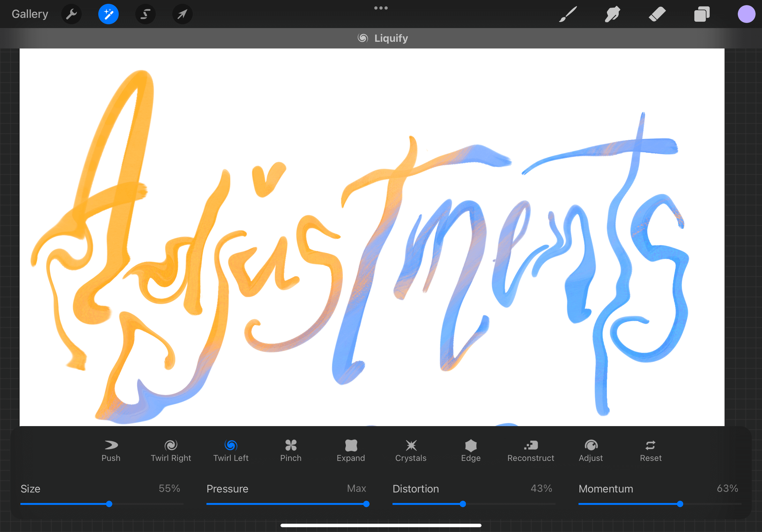Select the Smudge tool
Screen dimensions: 762x532
coord(612,14)
